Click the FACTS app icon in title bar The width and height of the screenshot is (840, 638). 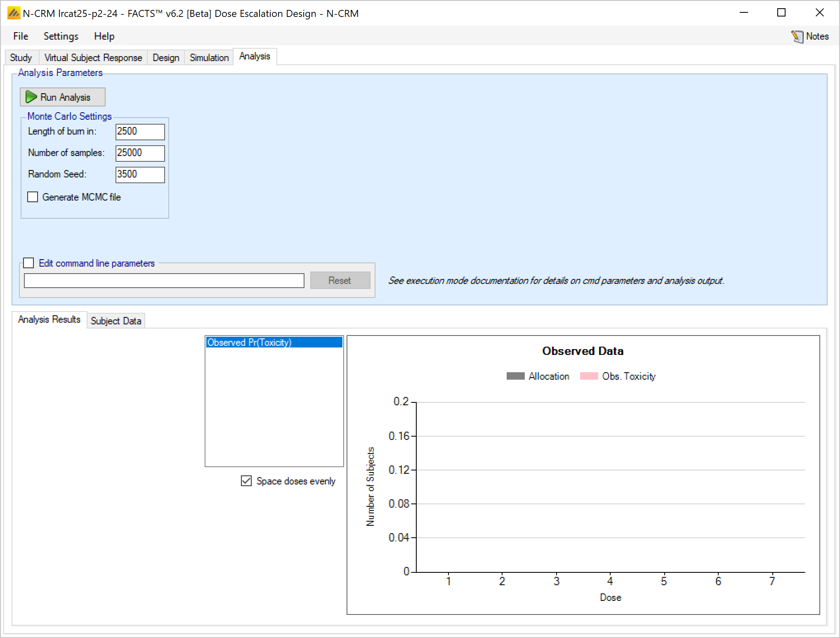tap(14, 13)
